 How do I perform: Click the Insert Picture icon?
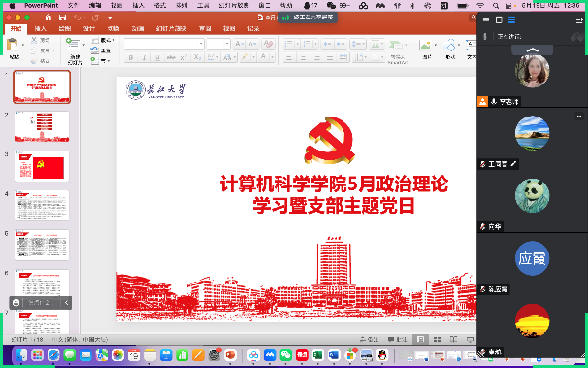click(426, 46)
